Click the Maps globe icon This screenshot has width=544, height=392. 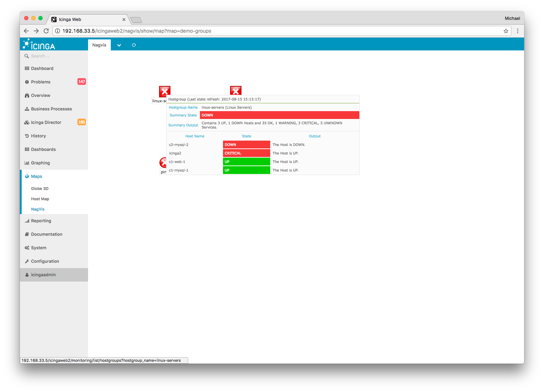(x=27, y=176)
